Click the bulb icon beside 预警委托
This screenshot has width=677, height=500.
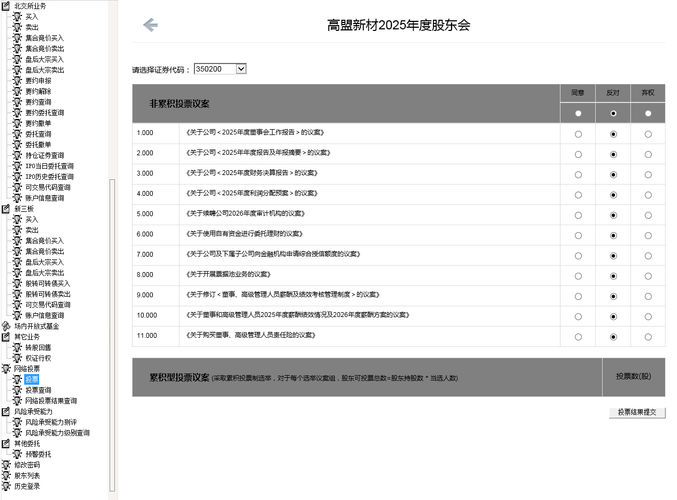[x=17, y=454]
